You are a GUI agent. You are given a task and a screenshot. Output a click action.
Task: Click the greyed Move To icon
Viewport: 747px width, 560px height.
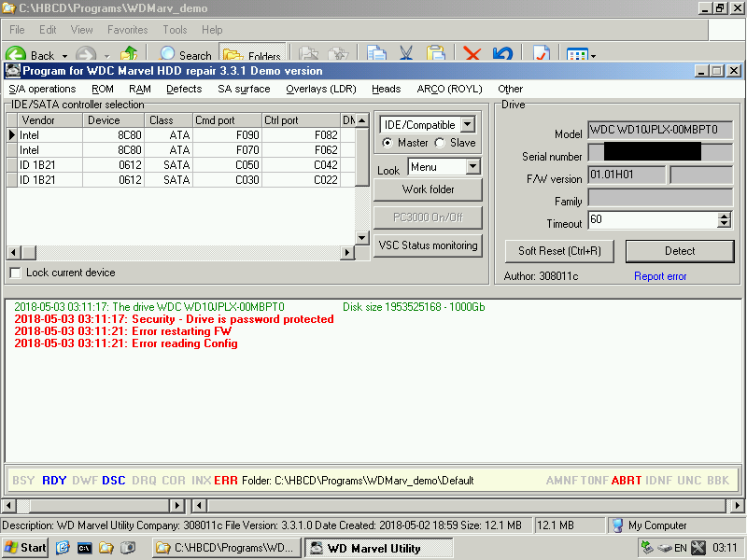tap(309, 54)
